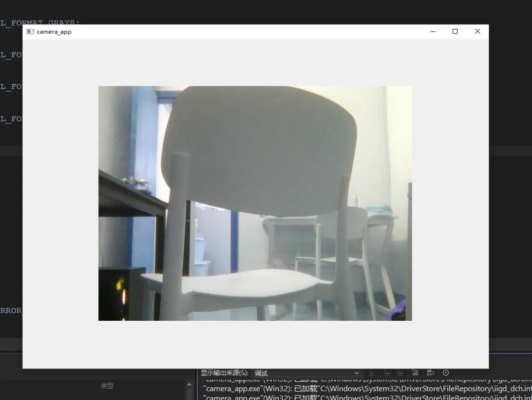Click the RROR code text in the editor
The image size is (532, 400).
coord(11,310)
